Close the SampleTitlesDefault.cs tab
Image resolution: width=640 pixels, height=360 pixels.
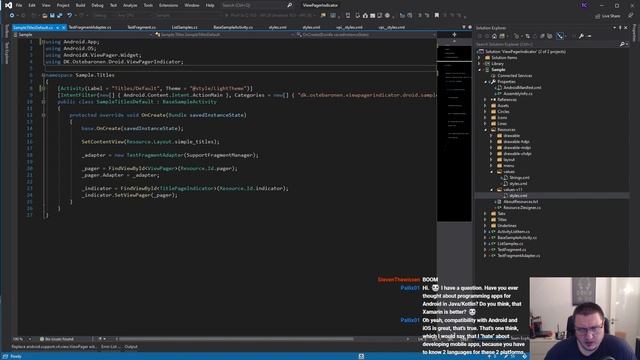64,27
